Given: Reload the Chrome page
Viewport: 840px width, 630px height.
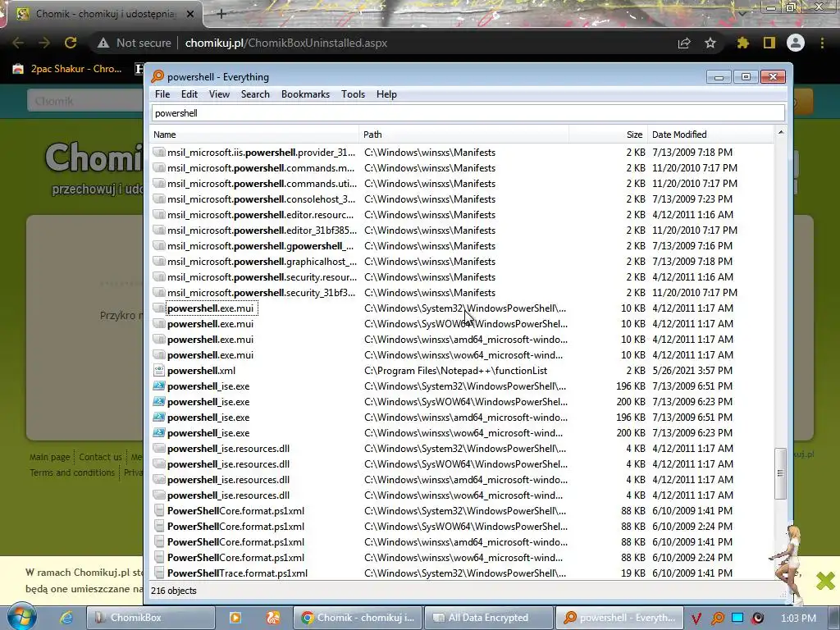Looking at the screenshot, I should pyautogui.click(x=71, y=43).
